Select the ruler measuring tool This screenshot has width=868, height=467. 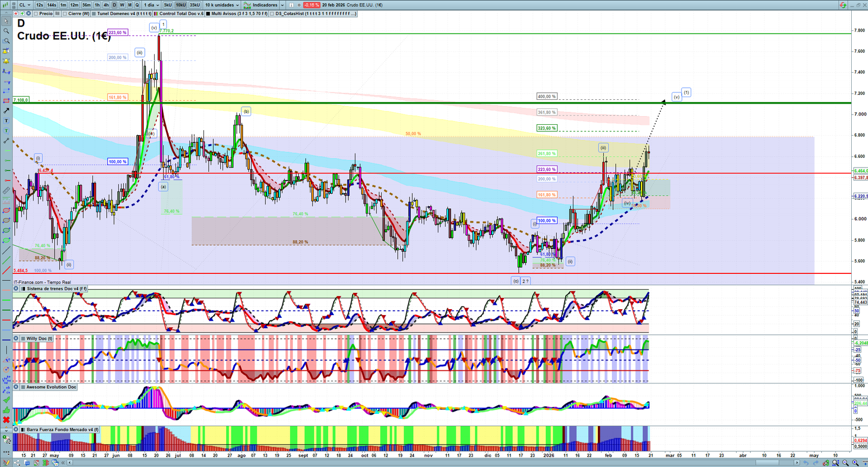(7, 190)
